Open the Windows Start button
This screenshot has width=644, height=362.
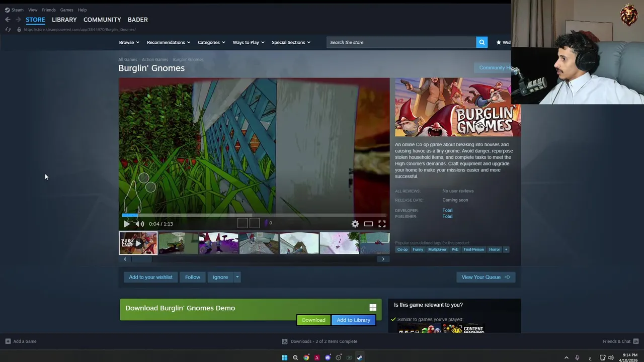pyautogui.click(x=284, y=357)
